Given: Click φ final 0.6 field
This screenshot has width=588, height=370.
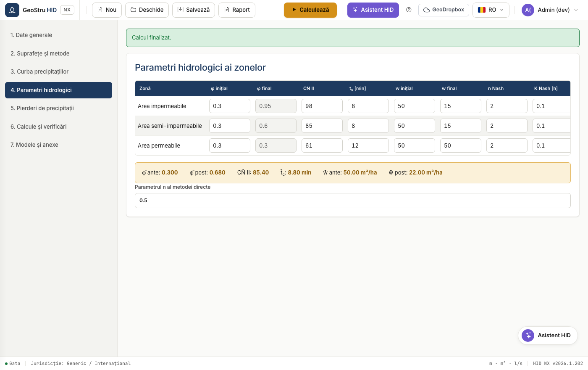Looking at the screenshot, I should [x=276, y=126].
